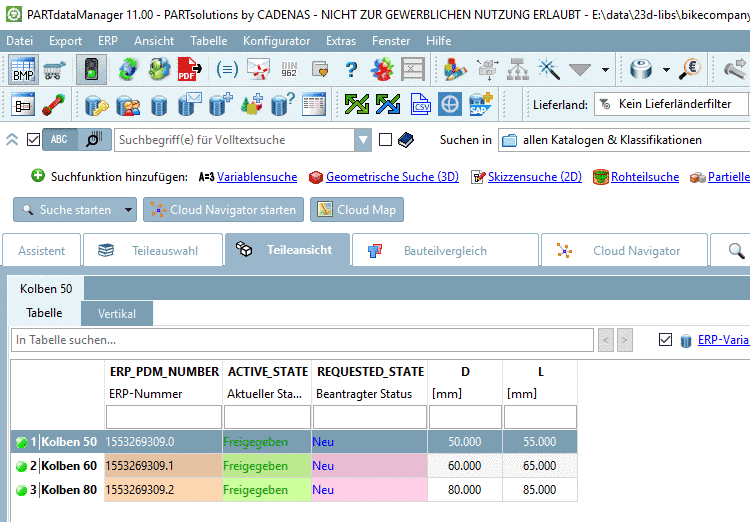Export to PDF using the PDF icon
This screenshot has height=522, width=750.
pyautogui.click(x=189, y=70)
